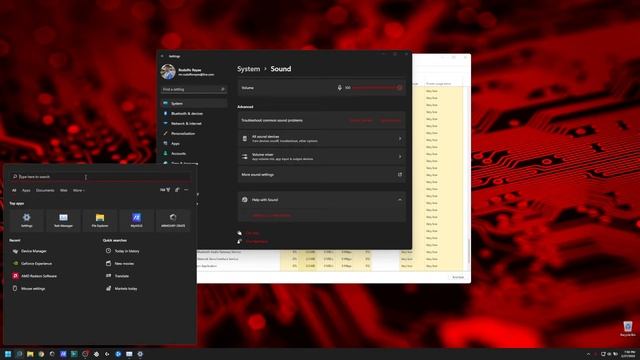Open Task Manager tile in Top apps

point(63,220)
